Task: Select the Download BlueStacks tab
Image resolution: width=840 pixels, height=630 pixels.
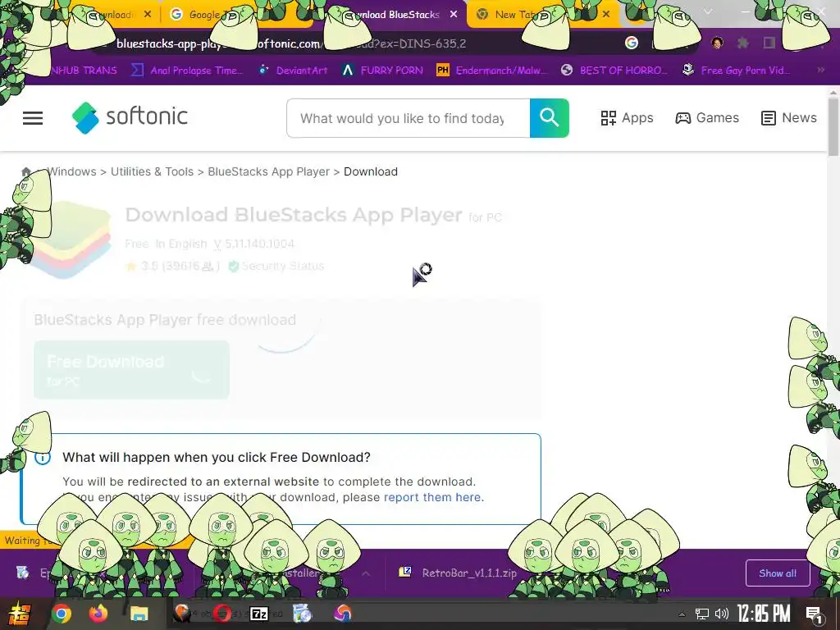Action: click(x=396, y=15)
